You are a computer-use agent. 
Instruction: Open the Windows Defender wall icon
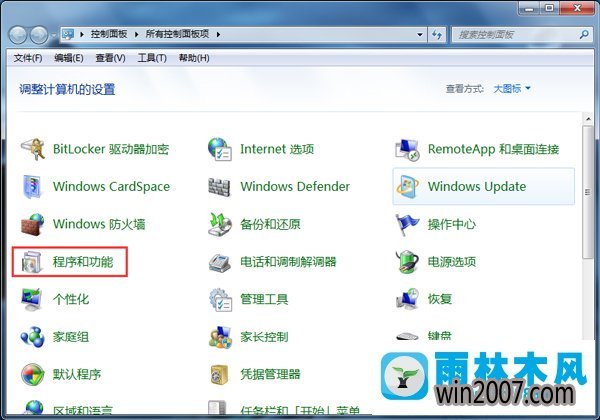[x=220, y=187]
